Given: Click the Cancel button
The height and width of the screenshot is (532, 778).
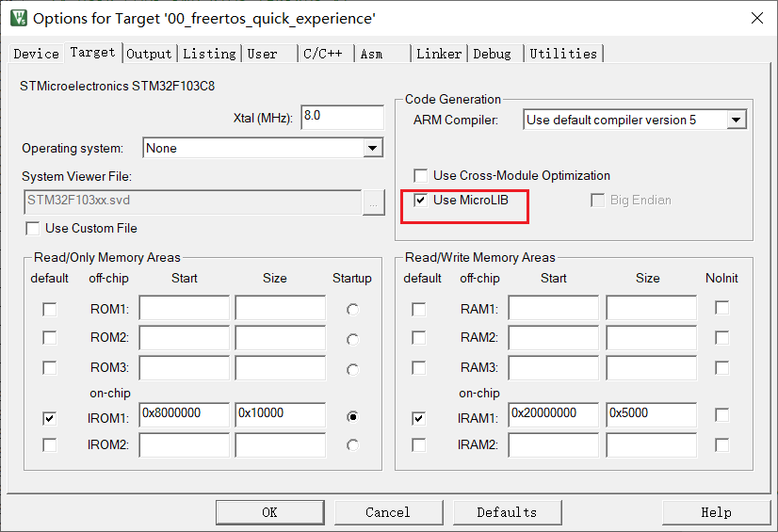Looking at the screenshot, I should pos(388,512).
